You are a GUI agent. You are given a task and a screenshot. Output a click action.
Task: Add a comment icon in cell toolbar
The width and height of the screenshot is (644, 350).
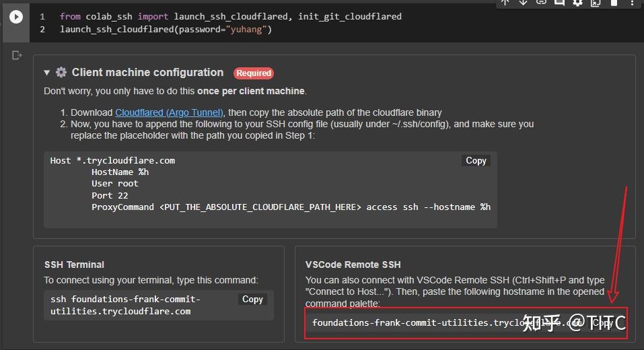(559, 3)
